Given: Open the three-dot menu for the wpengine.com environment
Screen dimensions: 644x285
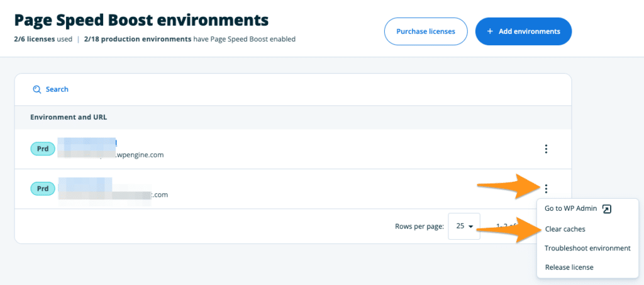Looking at the screenshot, I should (546, 149).
